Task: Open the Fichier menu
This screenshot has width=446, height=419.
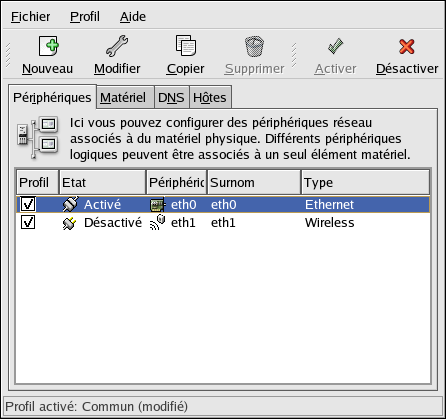Action: pyautogui.click(x=30, y=17)
